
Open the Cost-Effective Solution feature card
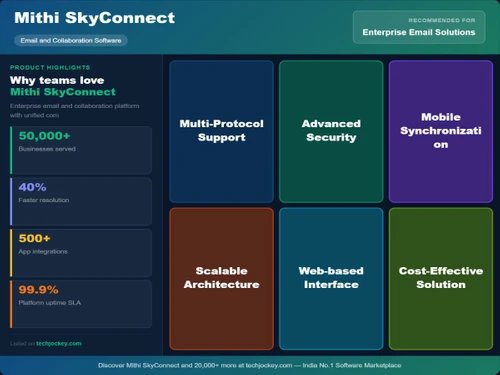[x=441, y=279]
